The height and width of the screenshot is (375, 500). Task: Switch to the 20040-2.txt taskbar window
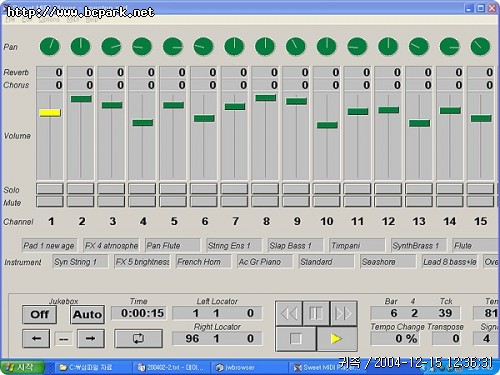click(x=171, y=367)
